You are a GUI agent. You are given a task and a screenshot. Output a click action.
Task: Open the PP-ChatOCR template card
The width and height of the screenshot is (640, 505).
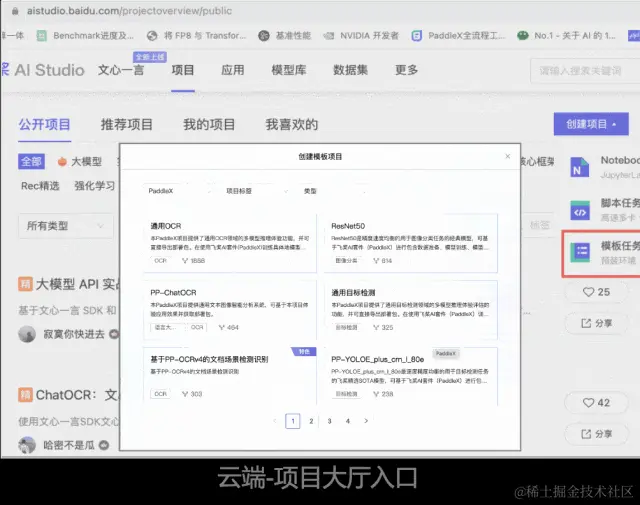(x=230, y=309)
